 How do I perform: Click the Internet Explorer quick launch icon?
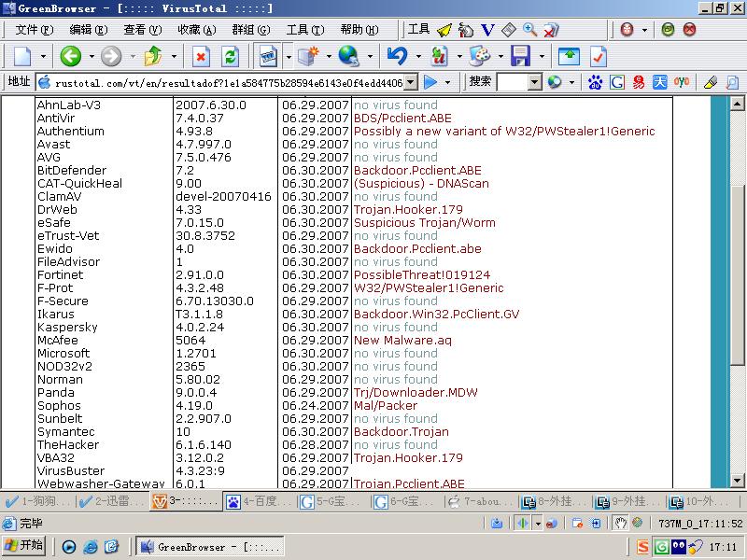click(x=90, y=547)
